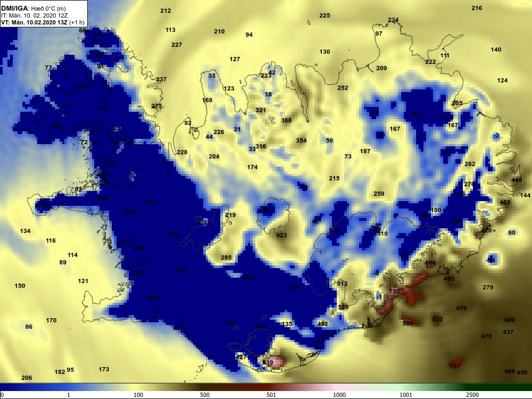Click the map value 225
The height and width of the screenshot is (399, 532).
(325, 15)
